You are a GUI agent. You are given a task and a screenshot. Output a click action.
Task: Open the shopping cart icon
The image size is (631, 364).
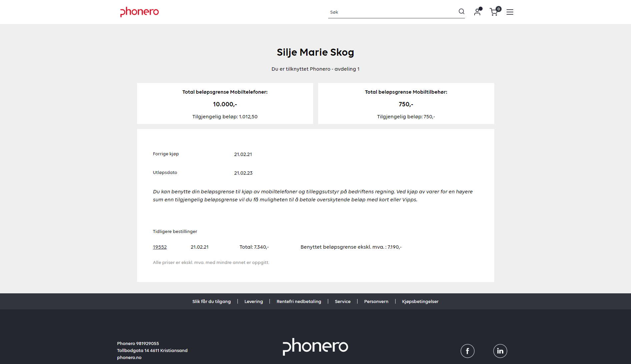click(495, 12)
